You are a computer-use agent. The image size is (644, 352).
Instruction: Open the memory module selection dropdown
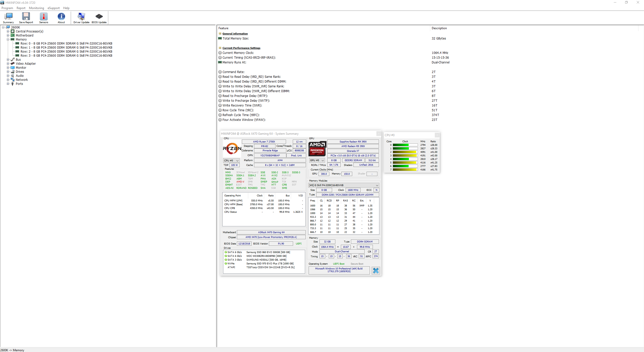click(343, 185)
